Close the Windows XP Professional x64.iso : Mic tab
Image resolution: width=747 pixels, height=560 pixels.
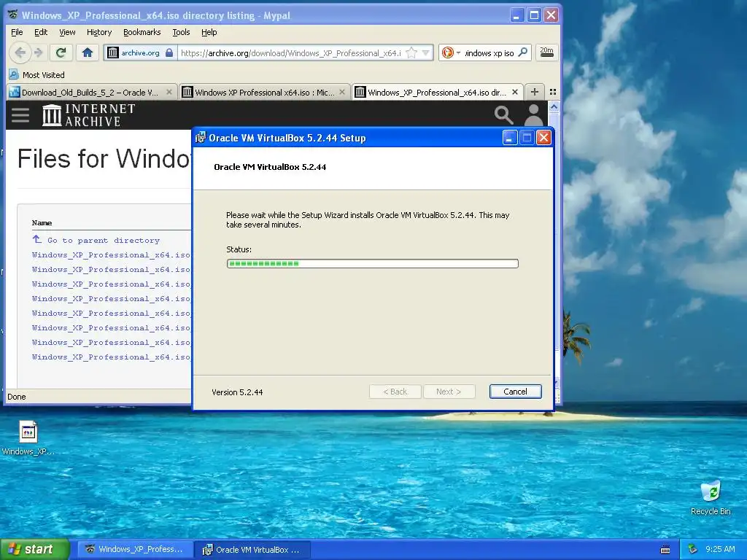point(342,92)
